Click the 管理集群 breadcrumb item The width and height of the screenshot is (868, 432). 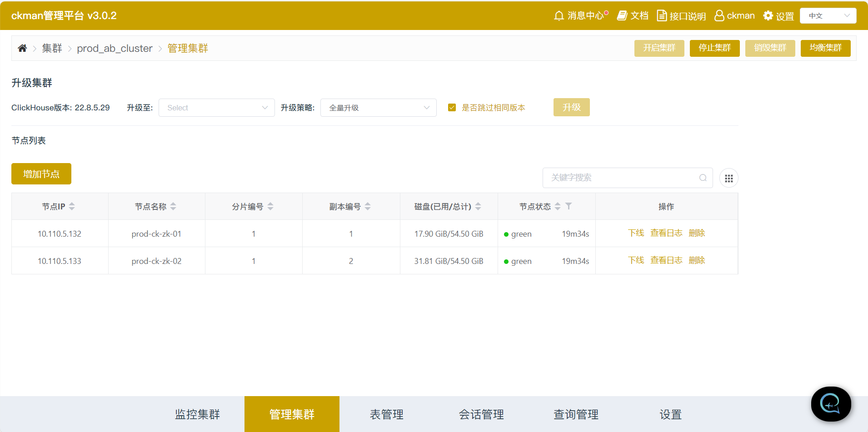(188, 48)
